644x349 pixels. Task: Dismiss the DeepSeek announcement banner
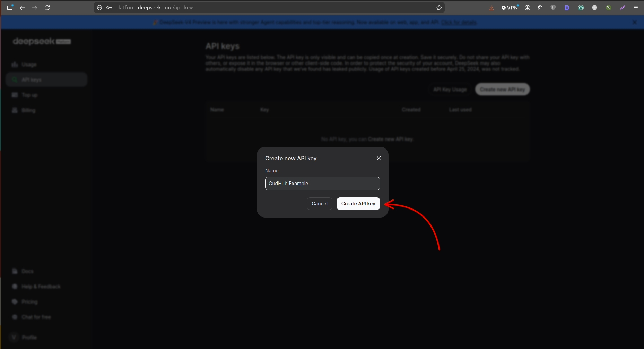click(635, 22)
